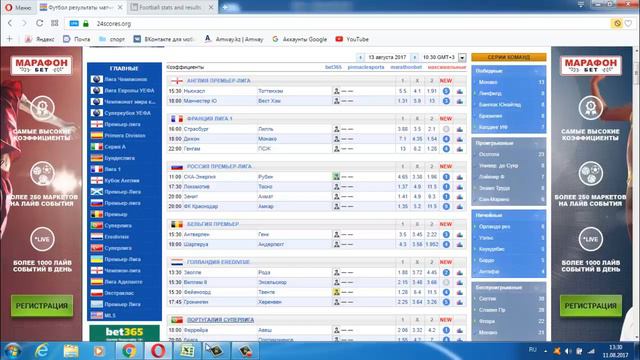Click the heart bookmark icon in address bar
The width and height of the screenshot is (640, 360).
pyautogui.click(x=629, y=23)
